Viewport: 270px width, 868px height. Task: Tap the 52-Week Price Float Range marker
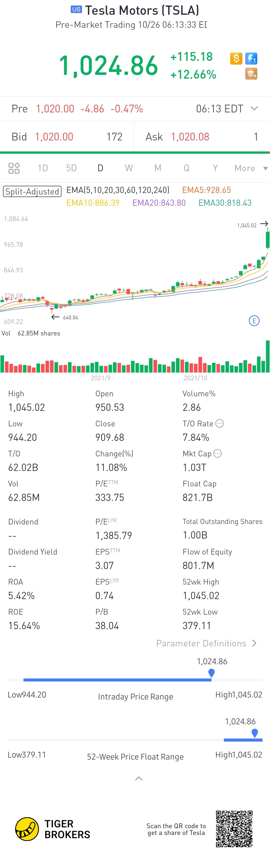pyautogui.click(x=255, y=733)
